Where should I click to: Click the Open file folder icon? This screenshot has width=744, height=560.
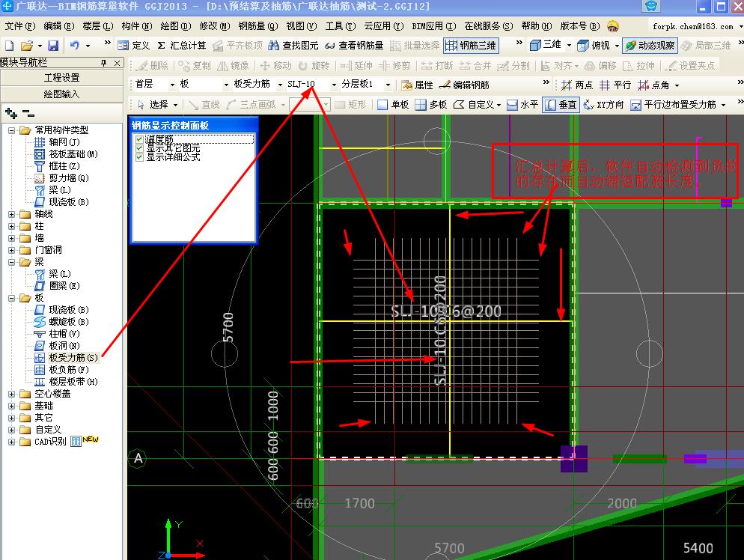point(27,46)
